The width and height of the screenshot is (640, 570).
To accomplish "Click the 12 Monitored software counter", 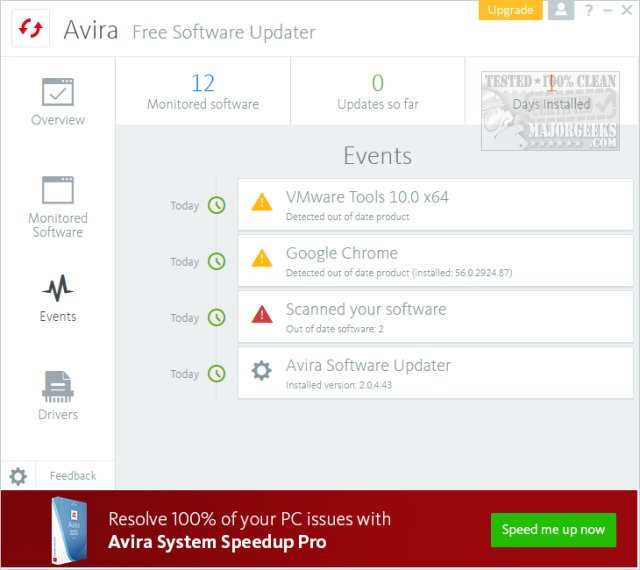I will 203,91.
